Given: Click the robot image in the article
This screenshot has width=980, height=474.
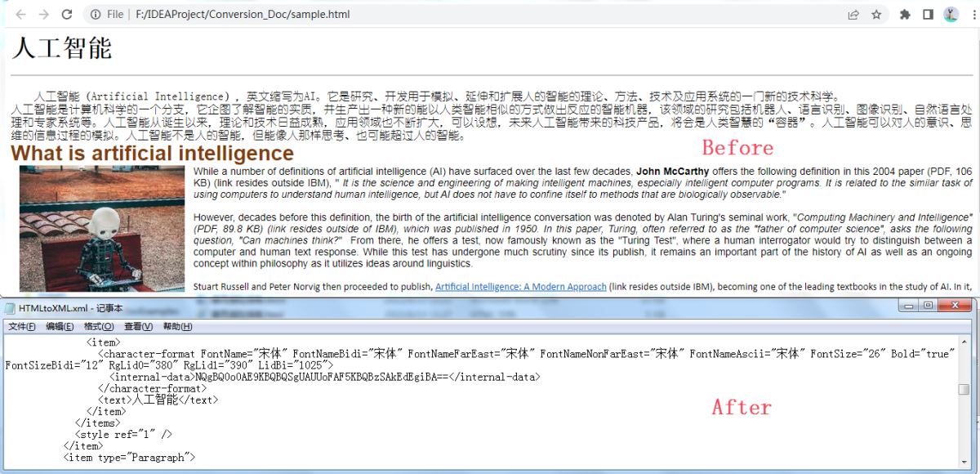Looking at the screenshot, I should click(102, 229).
